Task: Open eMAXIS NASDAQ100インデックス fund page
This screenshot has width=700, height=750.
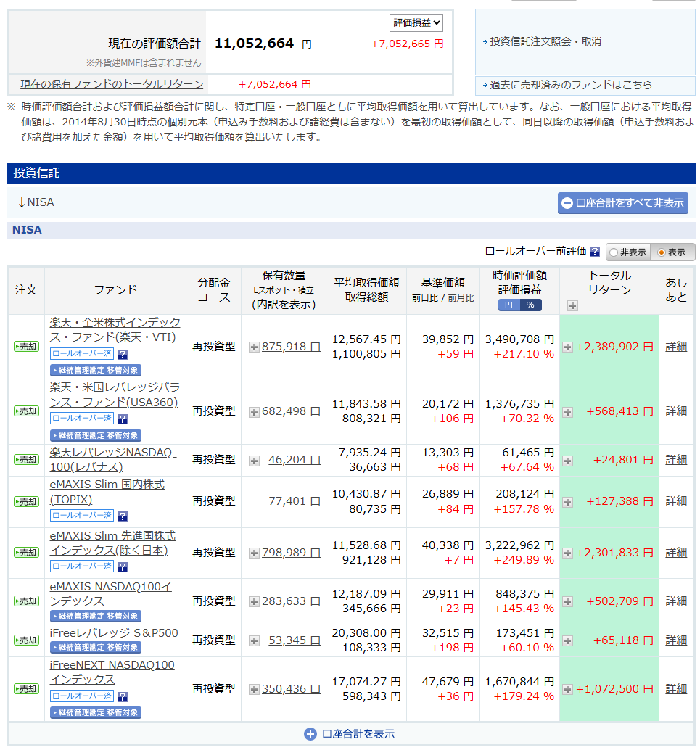Action: [110, 593]
